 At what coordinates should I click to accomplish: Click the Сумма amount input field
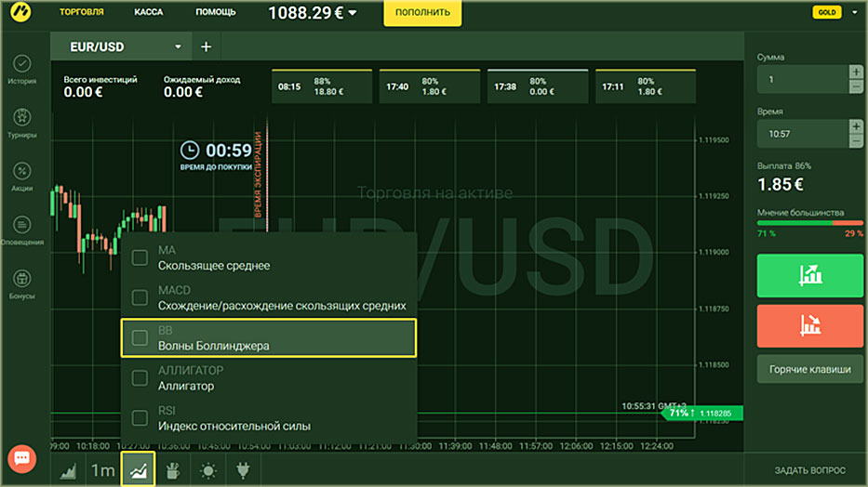tap(800, 80)
